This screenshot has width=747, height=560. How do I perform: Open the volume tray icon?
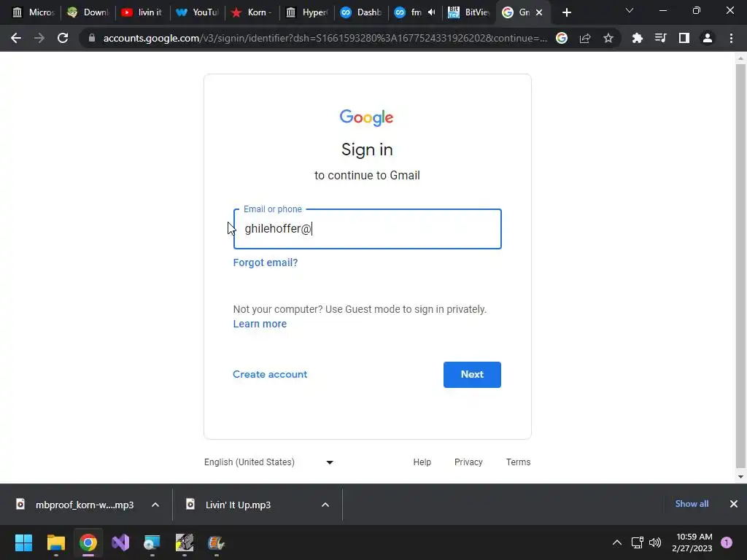click(656, 542)
